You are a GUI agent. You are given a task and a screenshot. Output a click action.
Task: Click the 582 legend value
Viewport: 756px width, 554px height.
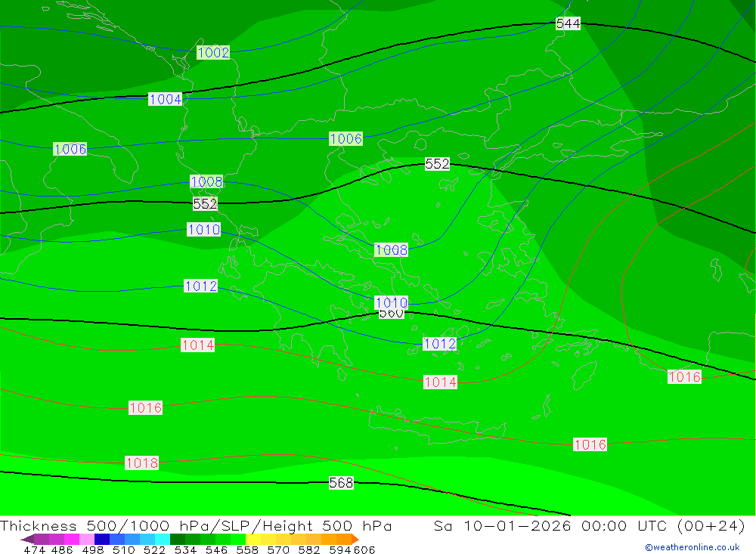[308, 549]
